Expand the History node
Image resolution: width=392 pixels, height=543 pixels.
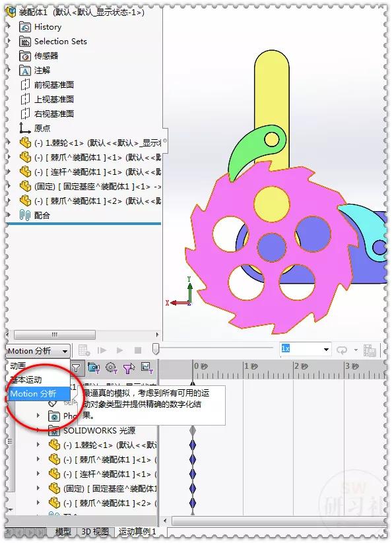click(9, 26)
